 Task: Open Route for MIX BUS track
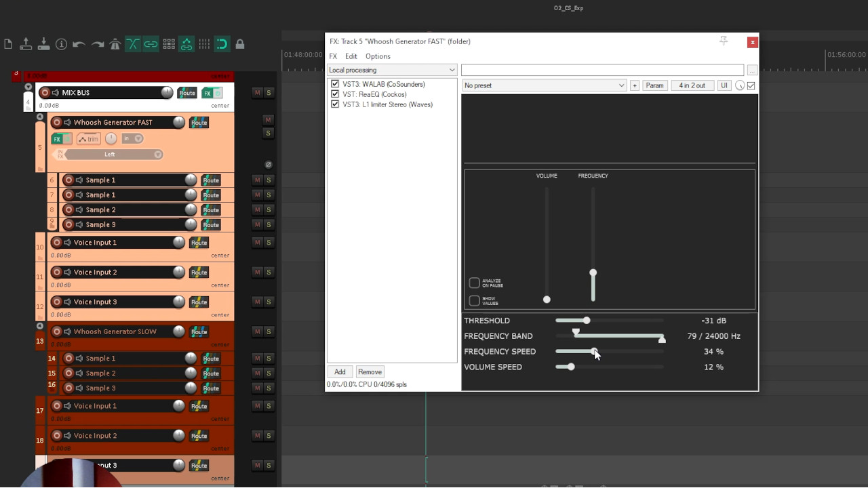click(x=187, y=93)
